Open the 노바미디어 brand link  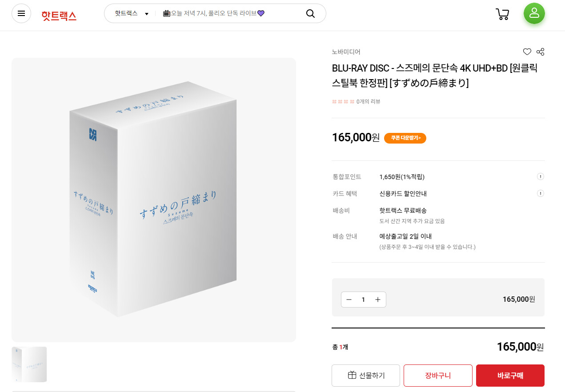pyautogui.click(x=346, y=52)
